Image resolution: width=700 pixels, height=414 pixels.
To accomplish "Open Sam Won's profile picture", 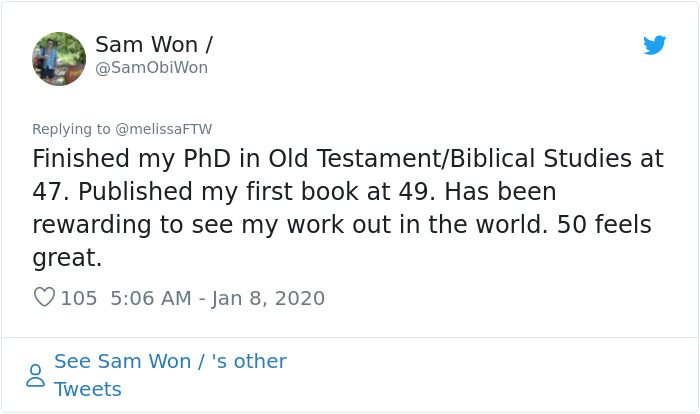I will 59,58.
